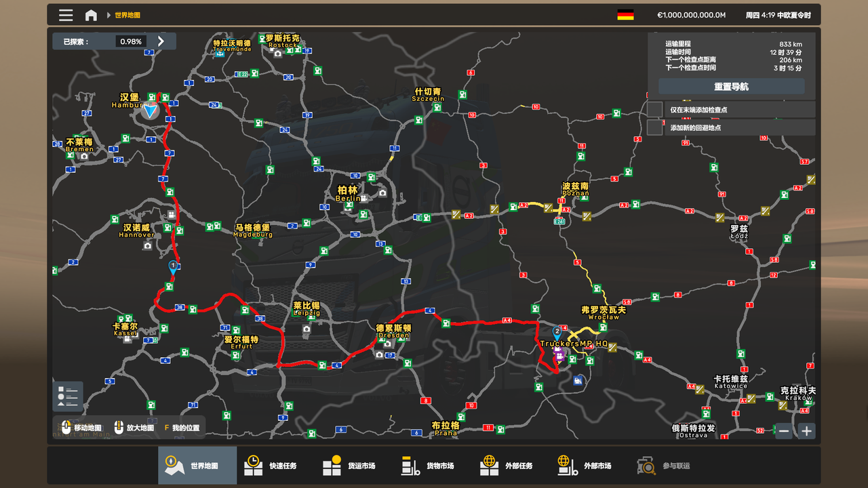This screenshot has width=868, height=488.
Task: Zoom out the map with minus button
Action: pos(784,430)
